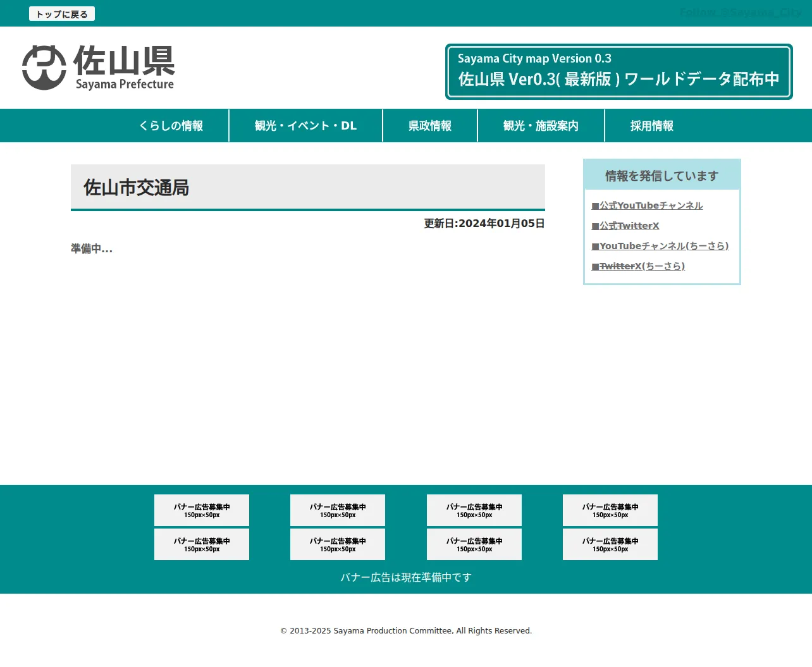Click the first banner ad in top row

[x=202, y=510]
